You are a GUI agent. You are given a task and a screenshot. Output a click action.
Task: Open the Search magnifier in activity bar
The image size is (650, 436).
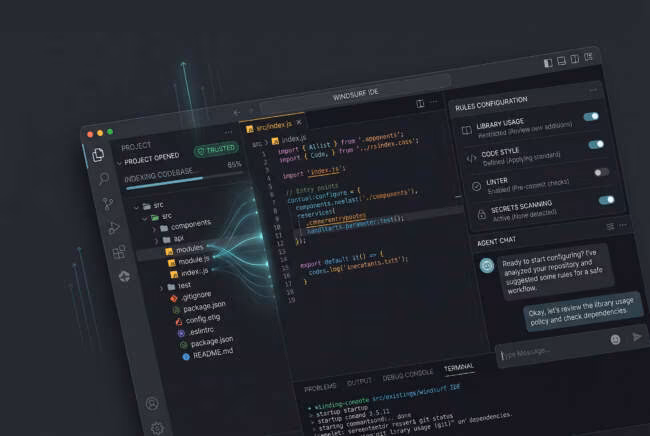[103, 179]
